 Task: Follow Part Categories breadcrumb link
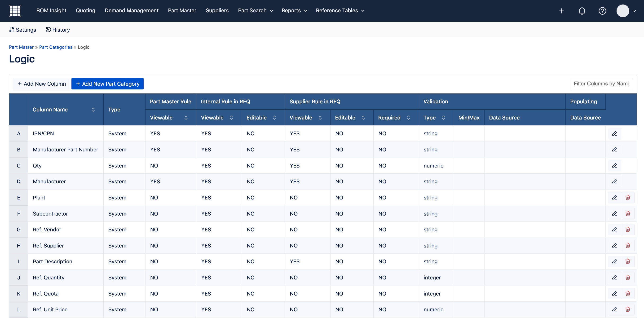pyautogui.click(x=56, y=47)
